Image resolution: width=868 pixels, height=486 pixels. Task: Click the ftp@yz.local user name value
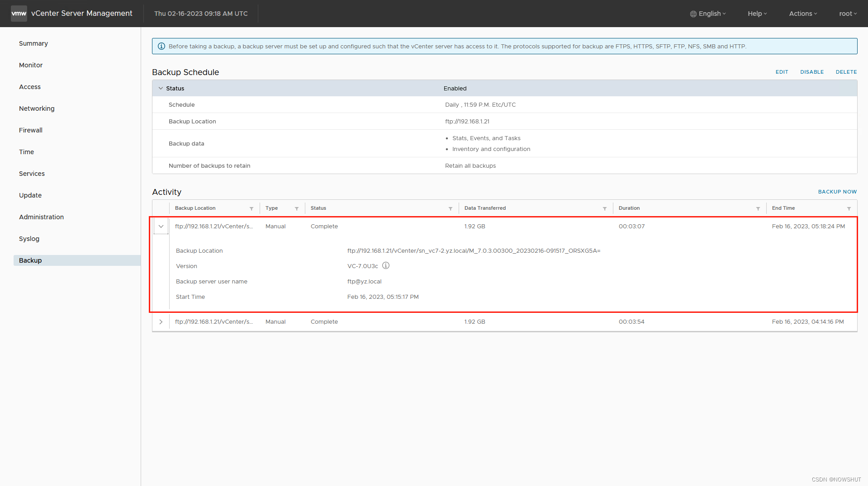point(364,282)
